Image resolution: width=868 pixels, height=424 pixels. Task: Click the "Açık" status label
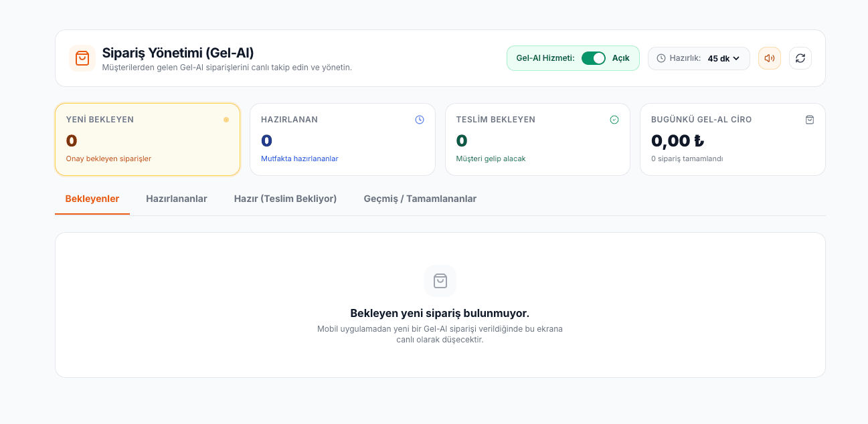tap(621, 58)
